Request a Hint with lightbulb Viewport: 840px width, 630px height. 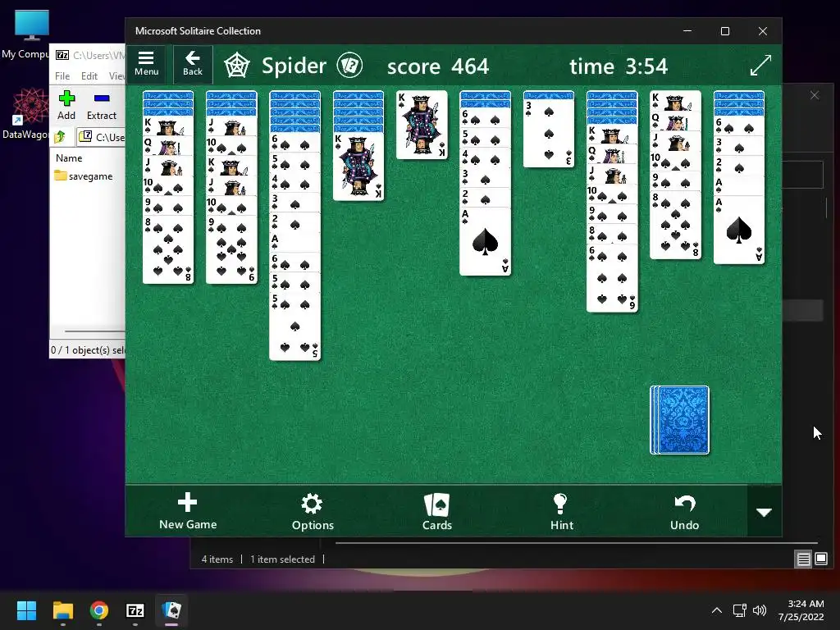pyautogui.click(x=561, y=512)
